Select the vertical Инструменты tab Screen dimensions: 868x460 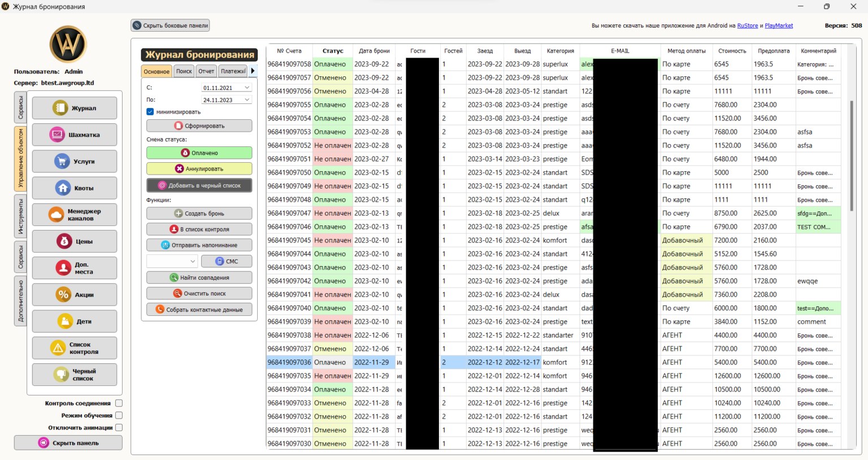20,216
